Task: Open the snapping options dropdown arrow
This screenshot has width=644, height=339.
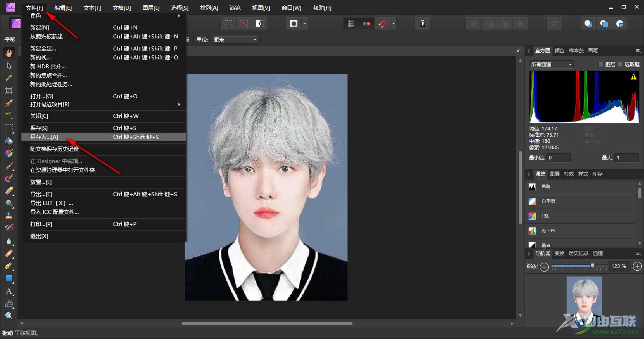Action: (393, 24)
